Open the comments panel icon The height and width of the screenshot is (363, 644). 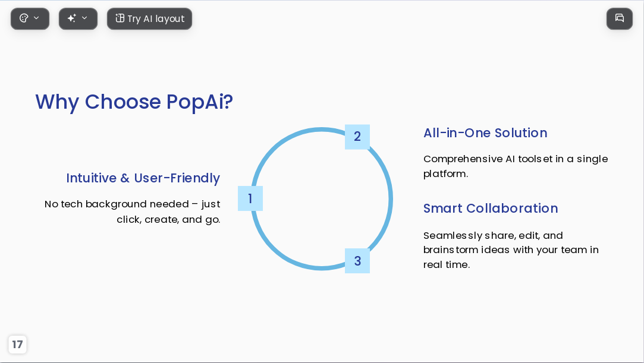pyautogui.click(x=620, y=18)
